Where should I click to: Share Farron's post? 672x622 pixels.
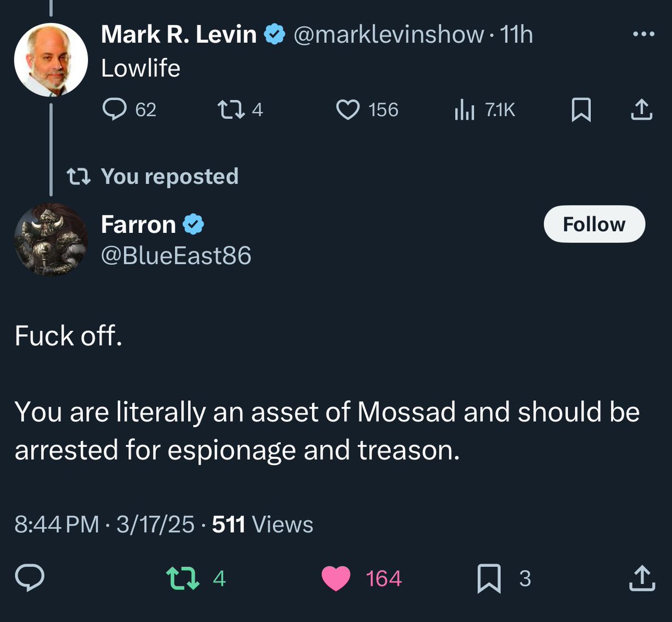click(x=642, y=578)
